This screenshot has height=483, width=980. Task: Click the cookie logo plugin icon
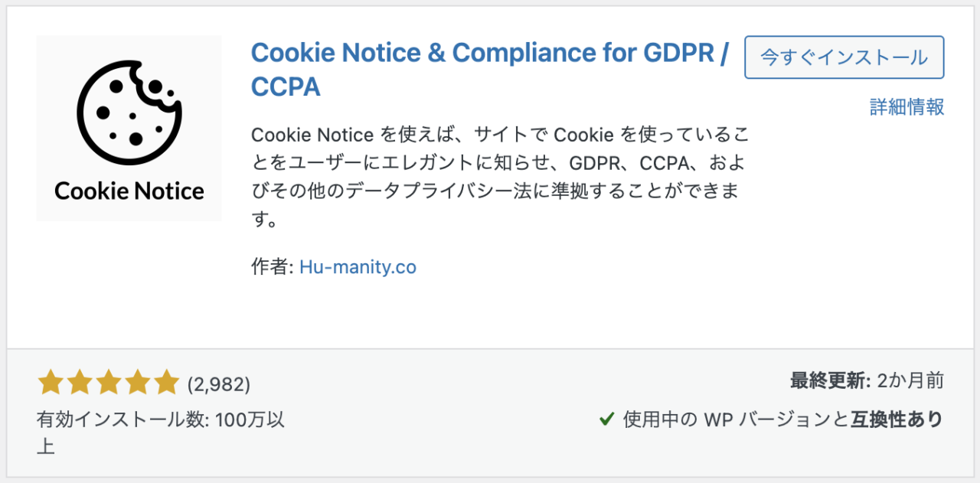coord(129,129)
